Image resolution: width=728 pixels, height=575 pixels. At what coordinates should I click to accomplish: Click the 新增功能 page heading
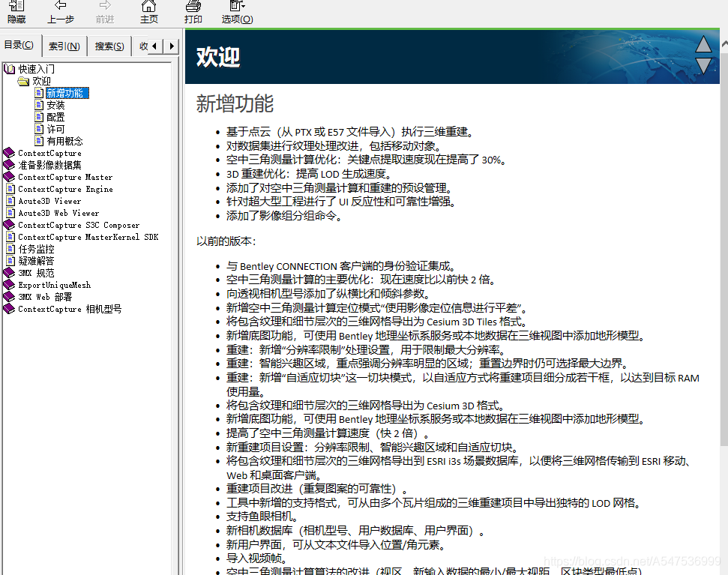[x=235, y=103]
